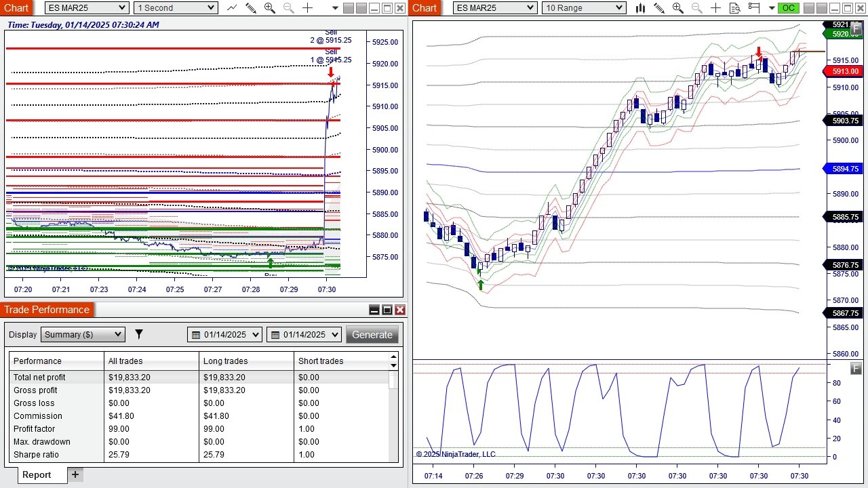Screen dimensions: 868x488
Task: Select the Commission row label
Action: [38, 416]
